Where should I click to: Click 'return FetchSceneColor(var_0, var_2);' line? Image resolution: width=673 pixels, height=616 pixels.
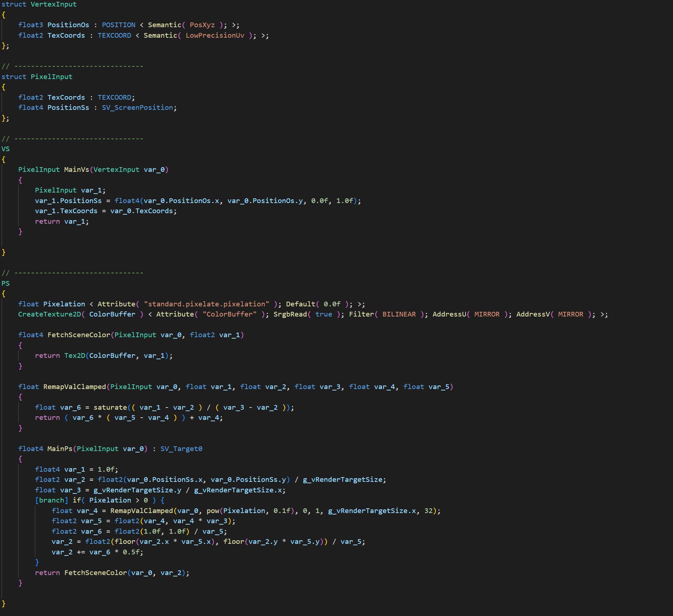click(x=112, y=573)
